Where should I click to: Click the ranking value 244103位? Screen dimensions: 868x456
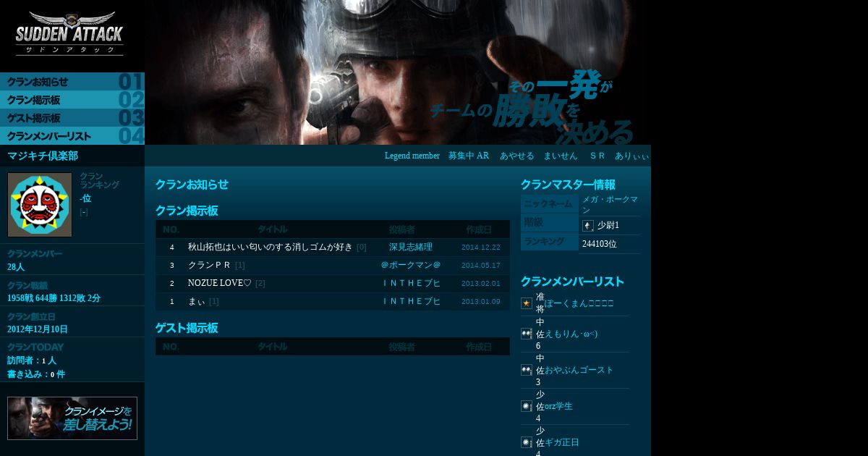click(600, 244)
